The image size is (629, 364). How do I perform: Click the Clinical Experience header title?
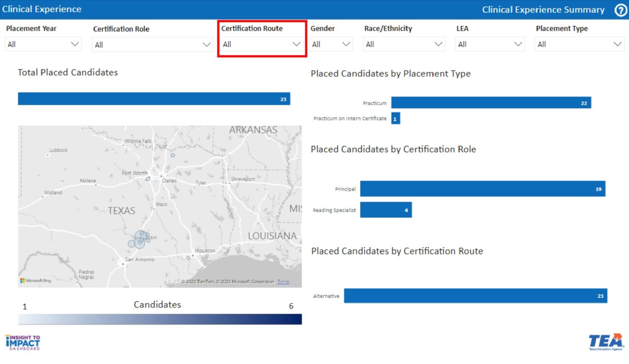[42, 9]
